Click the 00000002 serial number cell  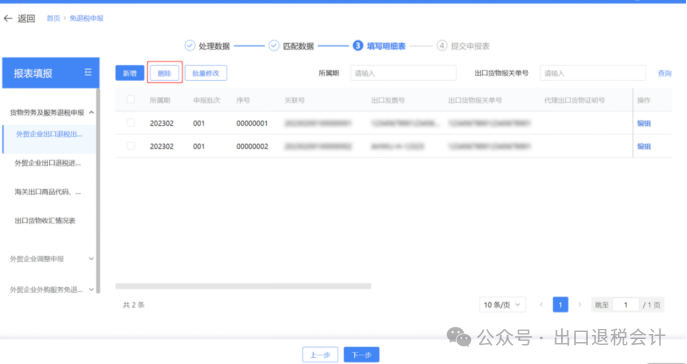252,146
